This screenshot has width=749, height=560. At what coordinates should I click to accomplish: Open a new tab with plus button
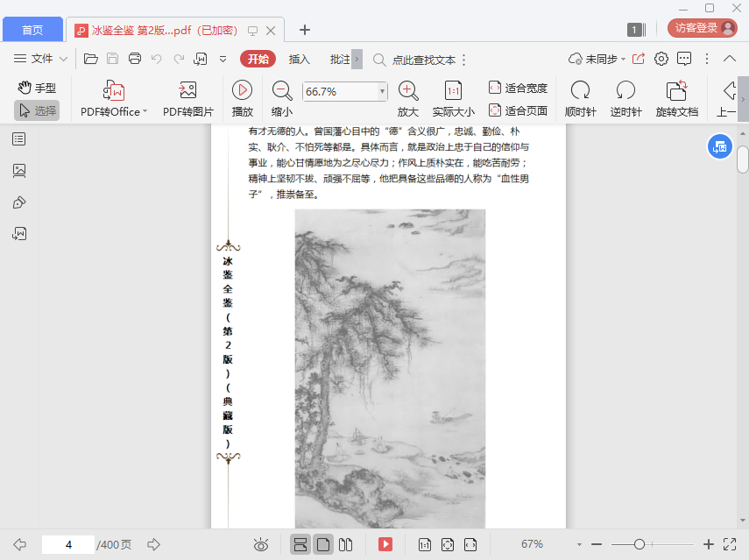[304, 30]
